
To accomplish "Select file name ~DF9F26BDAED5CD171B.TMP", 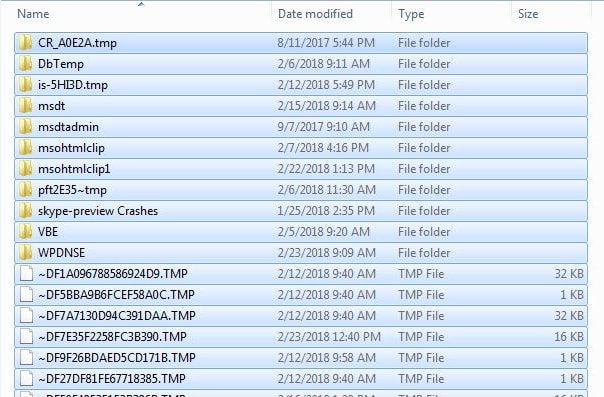I will click(x=117, y=358).
